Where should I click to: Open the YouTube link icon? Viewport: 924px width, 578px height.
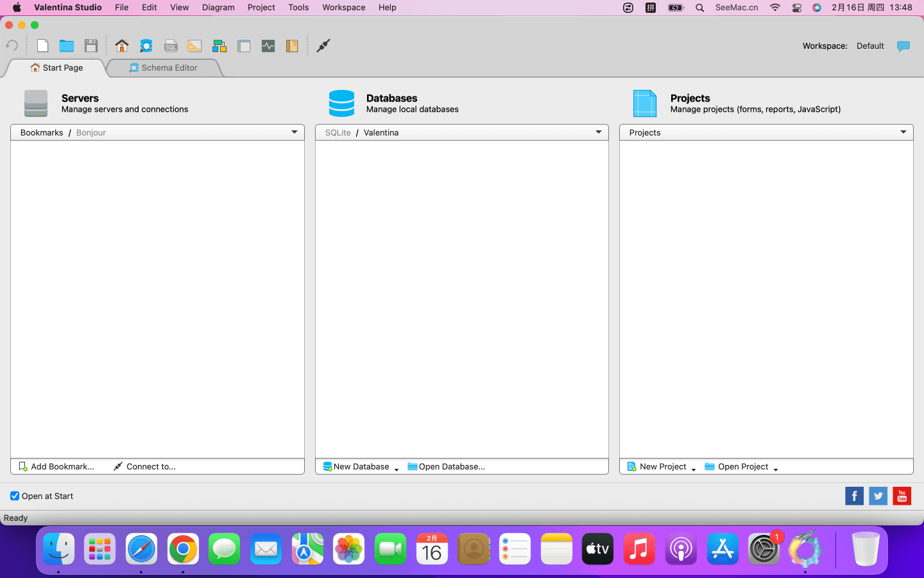[x=902, y=496]
